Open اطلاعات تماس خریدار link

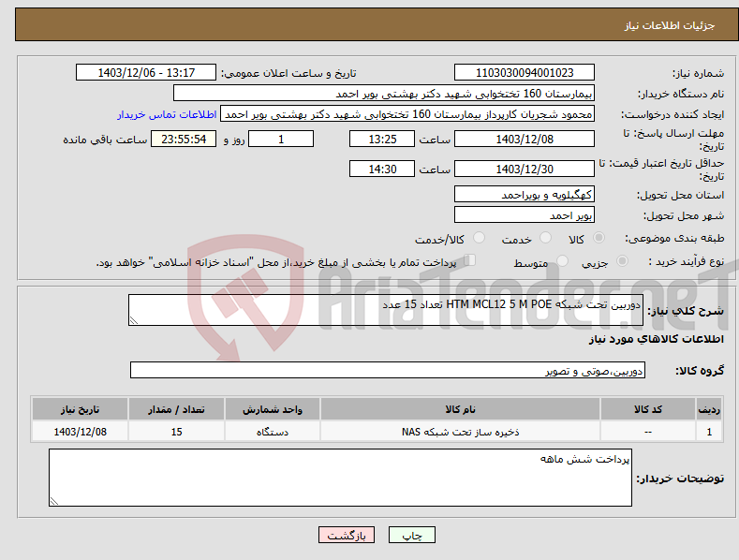[x=167, y=114]
